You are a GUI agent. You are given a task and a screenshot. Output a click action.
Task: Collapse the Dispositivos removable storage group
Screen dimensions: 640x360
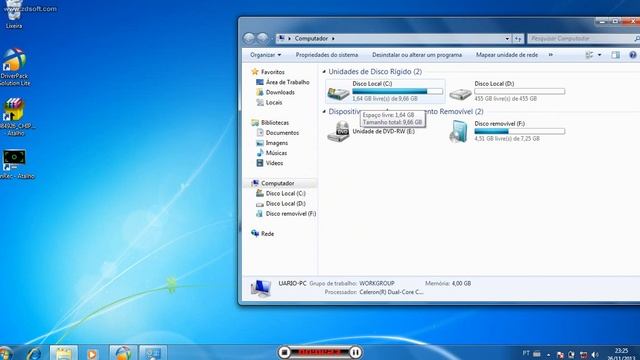coord(324,111)
